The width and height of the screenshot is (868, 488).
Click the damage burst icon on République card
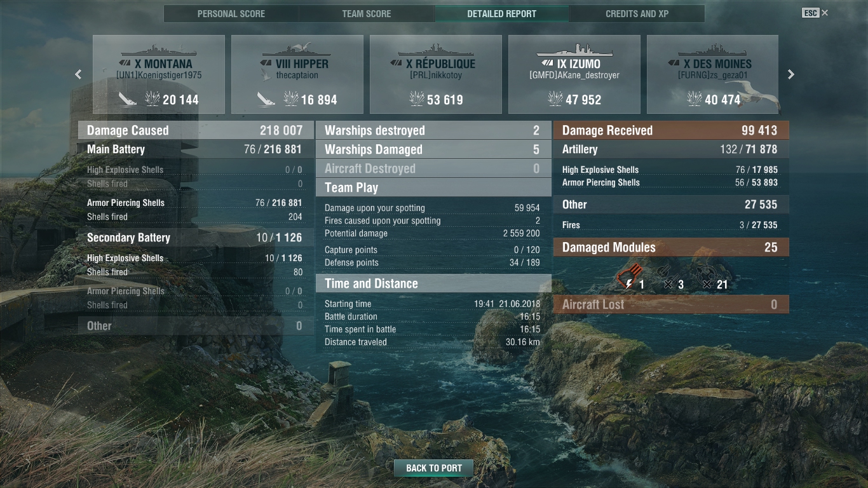coord(417,98)
